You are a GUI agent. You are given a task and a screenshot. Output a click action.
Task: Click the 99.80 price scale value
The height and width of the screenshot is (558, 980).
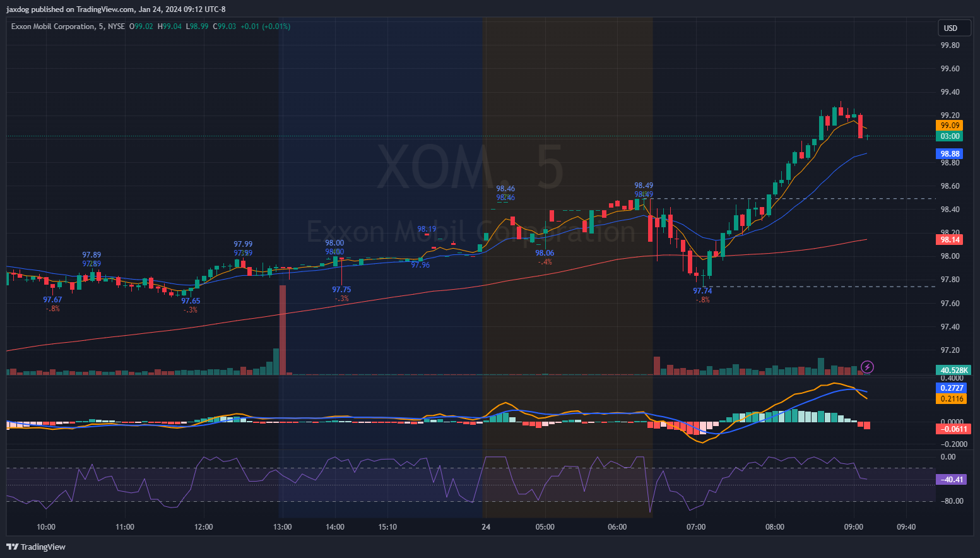(950, 45)
